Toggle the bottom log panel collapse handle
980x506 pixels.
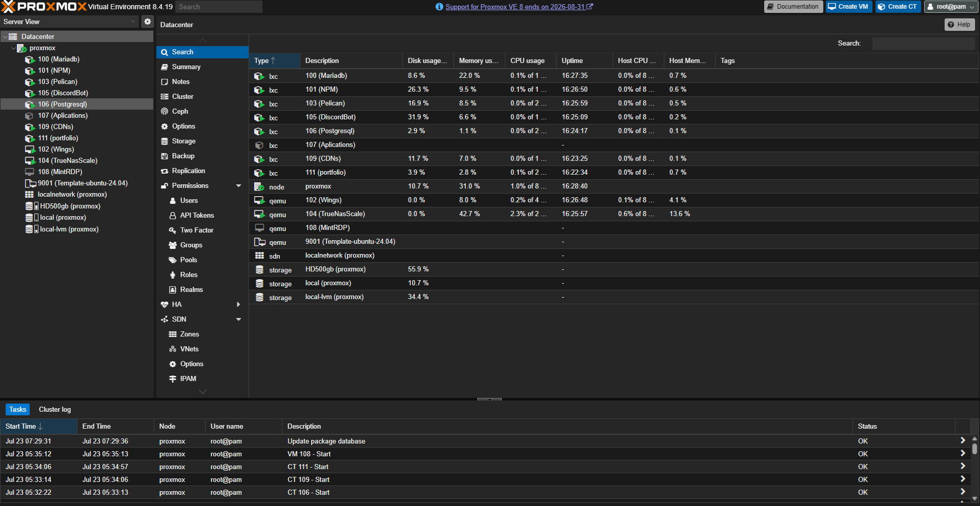tap(489, 399)
